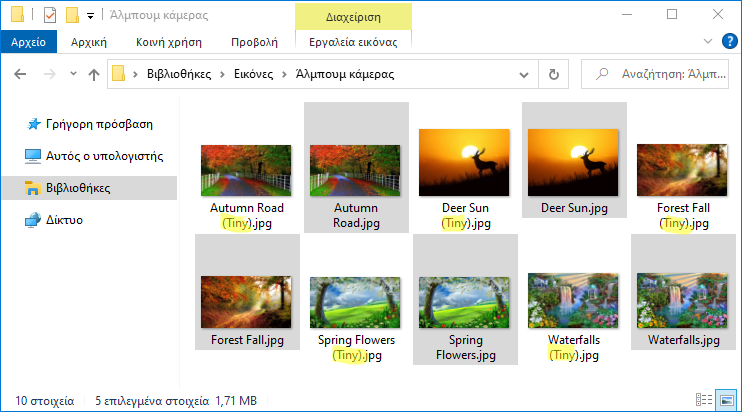Screen dimensions: 742x412
Task: Click the This PC monitor icon
Action: tap(33, 156)
